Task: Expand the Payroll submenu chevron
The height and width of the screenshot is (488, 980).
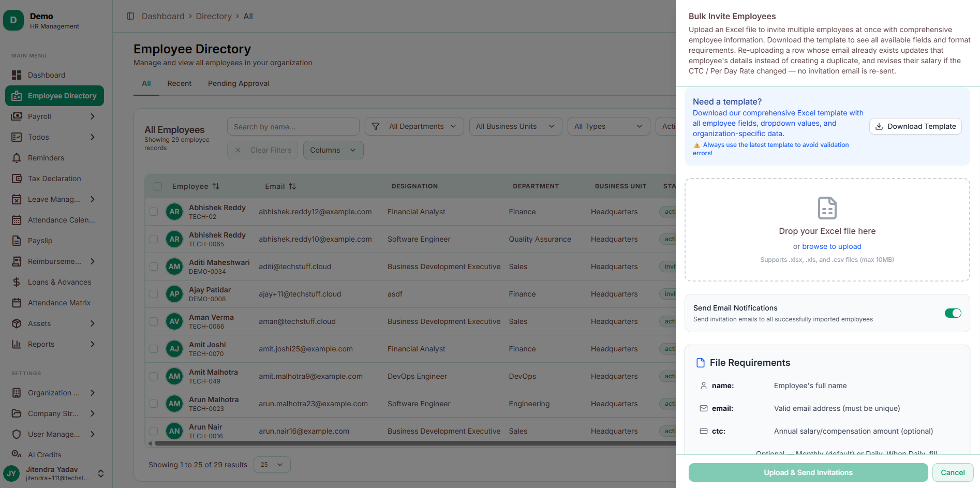Action: point(93,116)
